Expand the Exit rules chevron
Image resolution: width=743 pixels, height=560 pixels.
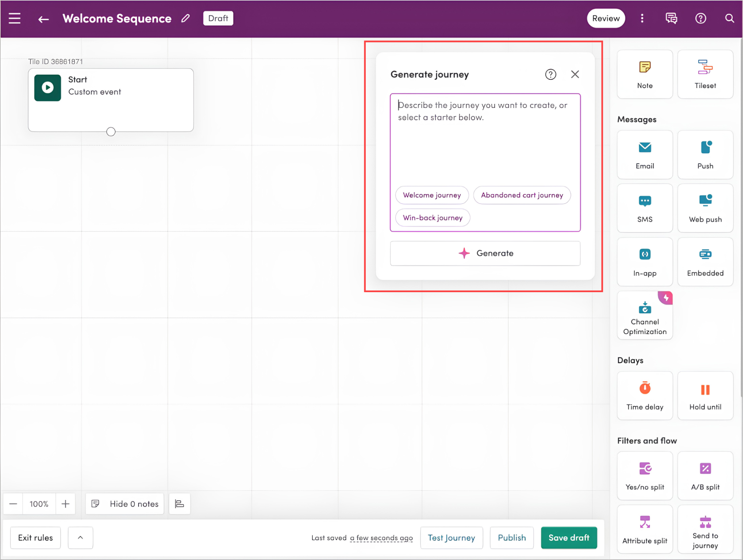click(81, 537)
